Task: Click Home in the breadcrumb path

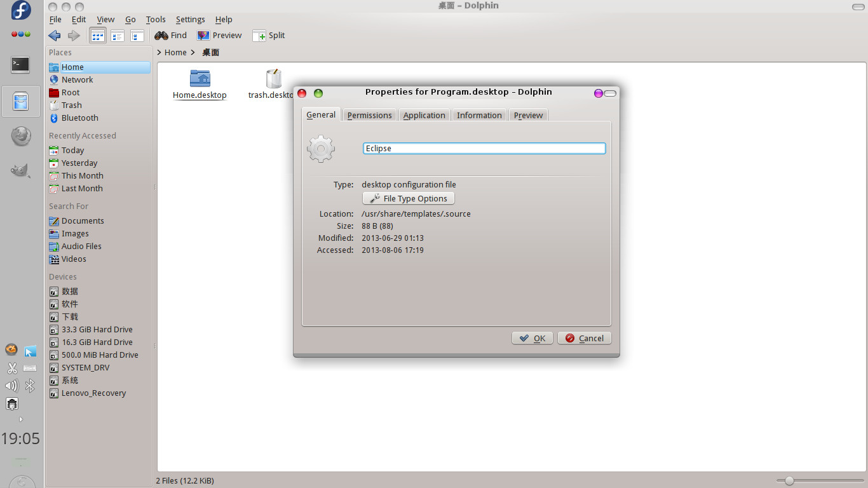Action: point(175,53)
